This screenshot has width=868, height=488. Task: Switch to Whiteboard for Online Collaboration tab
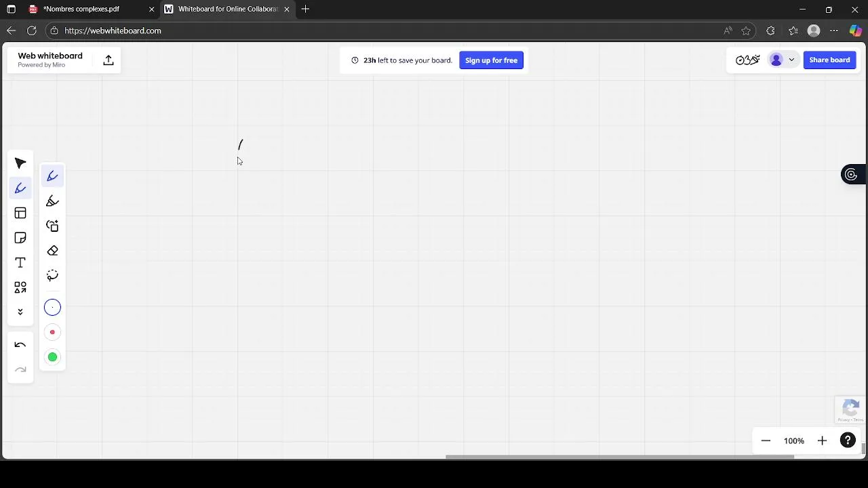228,9
